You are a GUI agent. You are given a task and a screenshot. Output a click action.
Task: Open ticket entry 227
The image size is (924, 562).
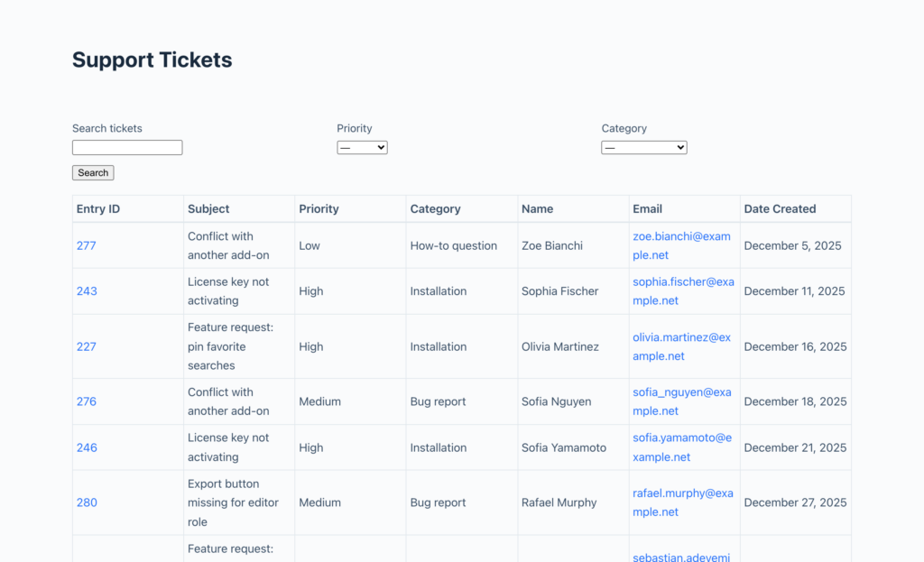[x=86, y=346]
